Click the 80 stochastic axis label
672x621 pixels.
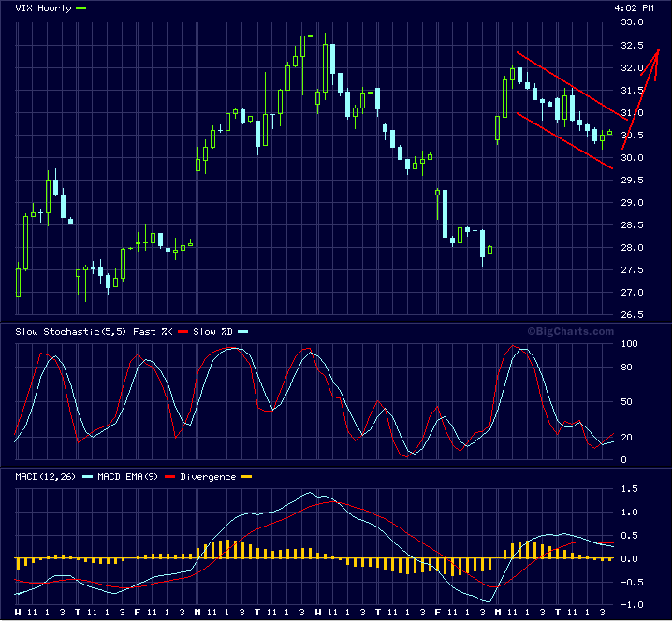click(626, 368)
